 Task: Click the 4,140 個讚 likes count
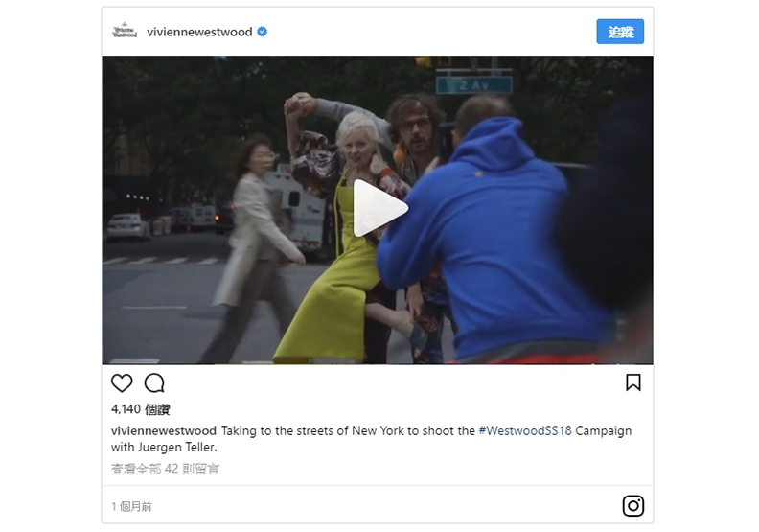point(140,409)
